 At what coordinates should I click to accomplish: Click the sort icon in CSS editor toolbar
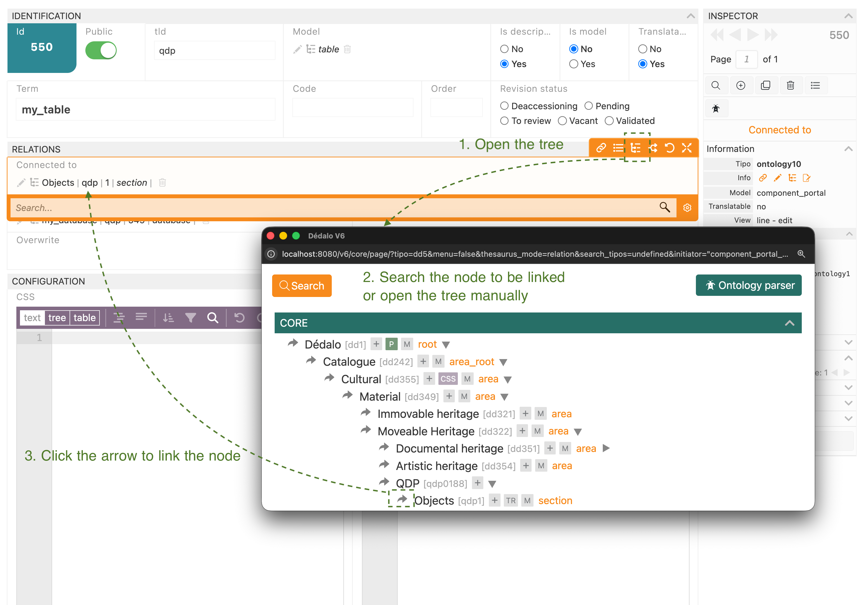[168, 318]
